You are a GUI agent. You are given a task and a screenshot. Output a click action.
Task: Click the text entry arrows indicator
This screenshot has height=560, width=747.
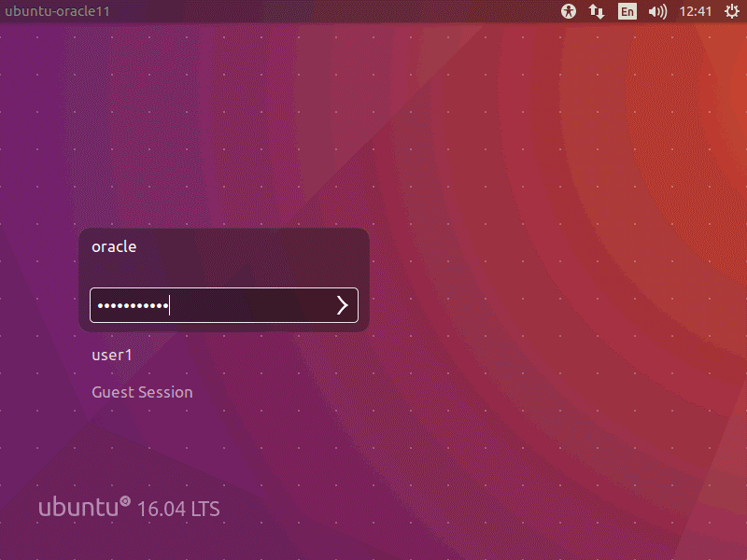pyautogui.click(x=597, y=11)
